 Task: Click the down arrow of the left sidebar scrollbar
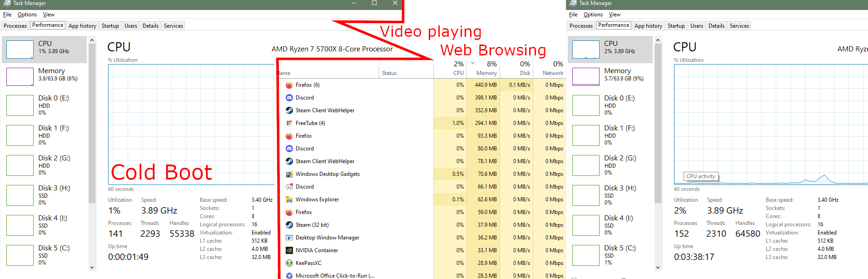[92, 267]
